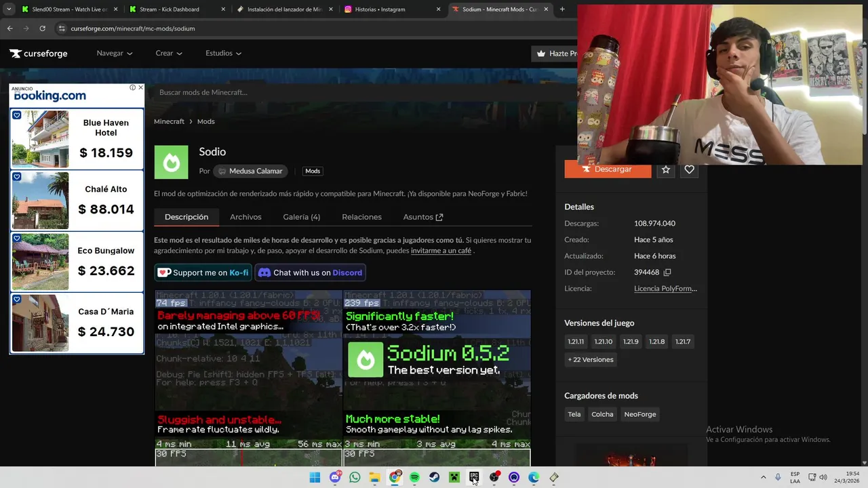Viewport: 868px width, 488px height.
Task: Open OBS Studio from the taskbar
Action: click(494, 478)
